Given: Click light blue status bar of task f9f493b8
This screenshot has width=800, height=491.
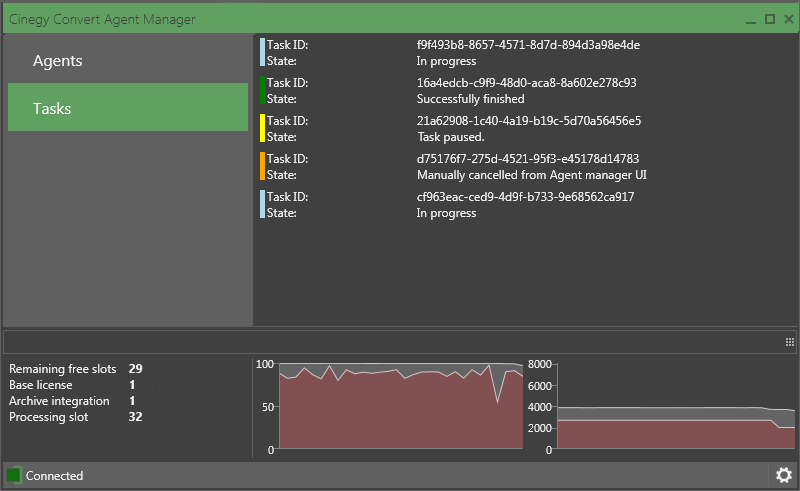Looking at the screenshot, I should point(262,53).
